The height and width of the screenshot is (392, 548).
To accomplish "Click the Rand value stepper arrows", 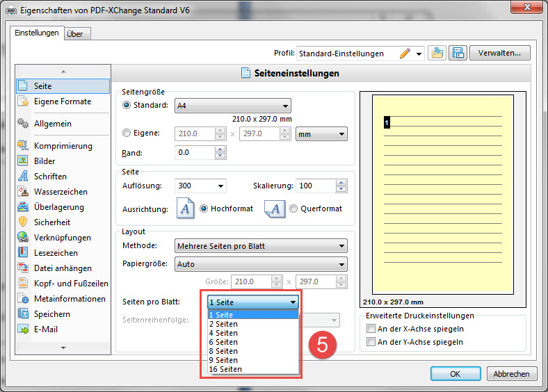I will pos(220,153).
